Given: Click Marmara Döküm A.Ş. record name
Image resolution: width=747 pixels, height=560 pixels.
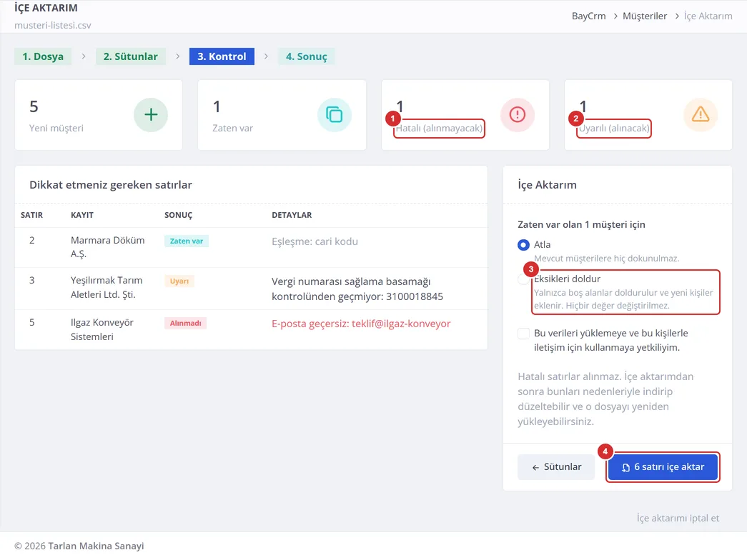Looking at the screenshot, I should (108, 247).
